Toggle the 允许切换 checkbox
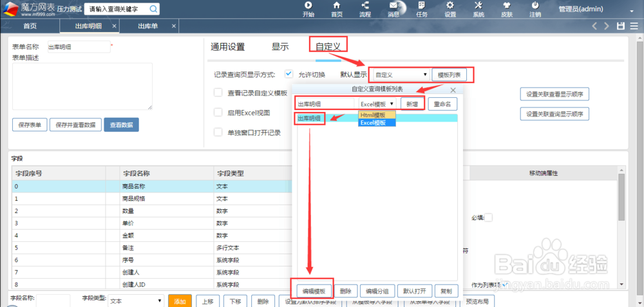 click(289, 74)
